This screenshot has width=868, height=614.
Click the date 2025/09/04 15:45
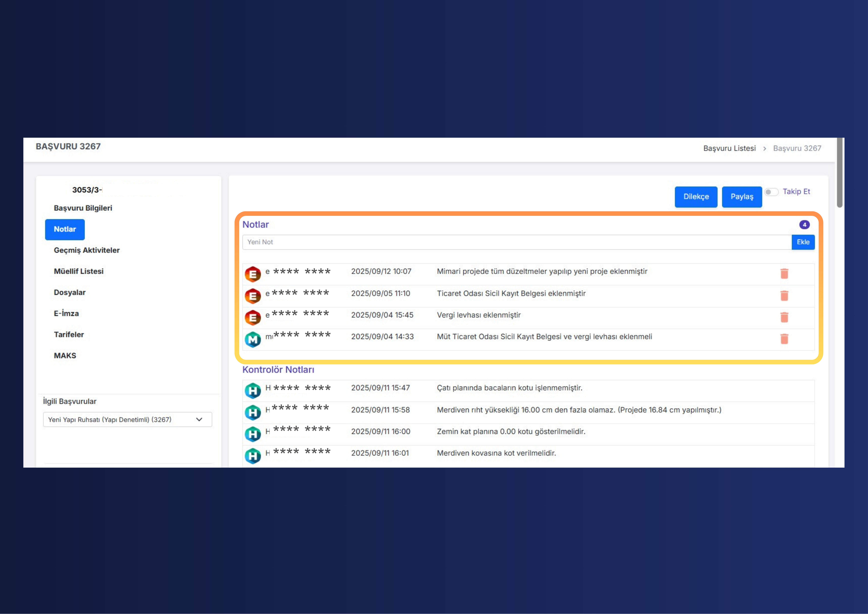[382, 315]
